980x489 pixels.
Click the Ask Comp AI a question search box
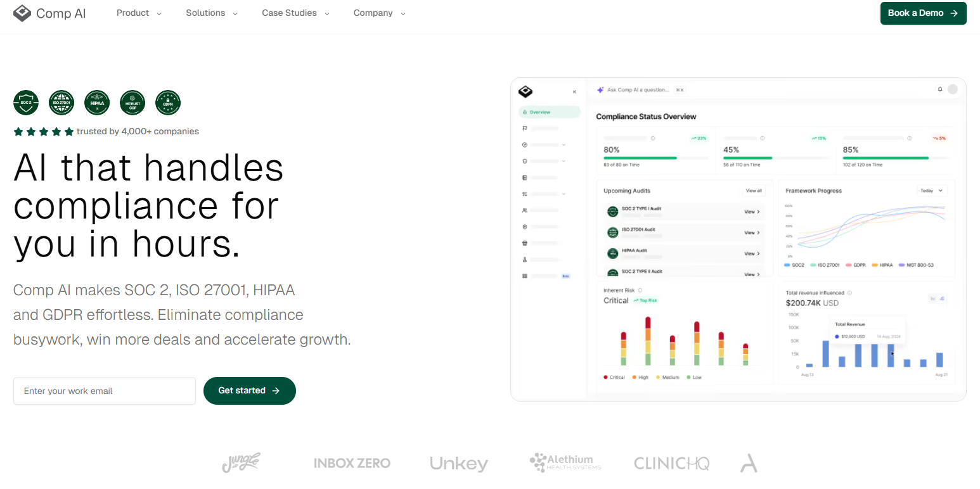[641, 90]
